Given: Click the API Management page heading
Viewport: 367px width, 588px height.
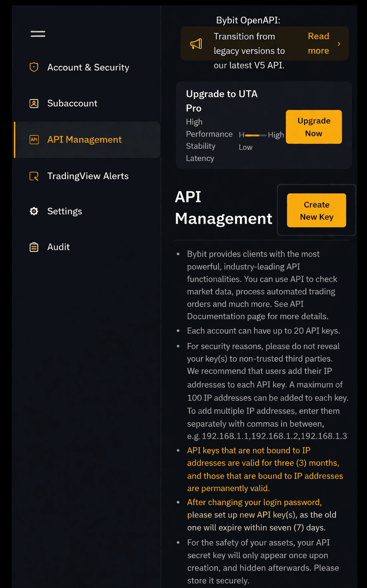Looking at the screenshot, I should coord(224,208).
